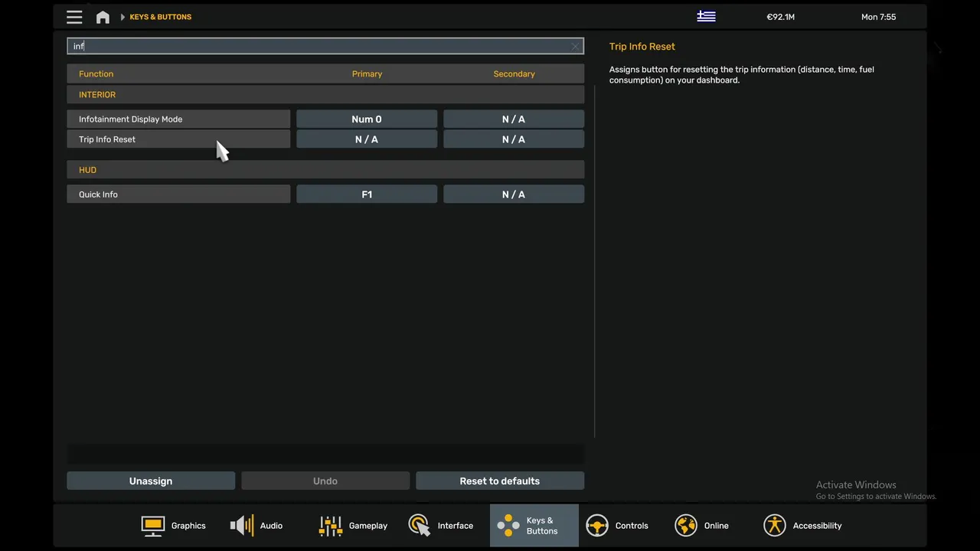The width and height of the screenshot is (980, 551).
Task: Click the HUD category header
Action: pyautogui.click(x=325, y=170)
